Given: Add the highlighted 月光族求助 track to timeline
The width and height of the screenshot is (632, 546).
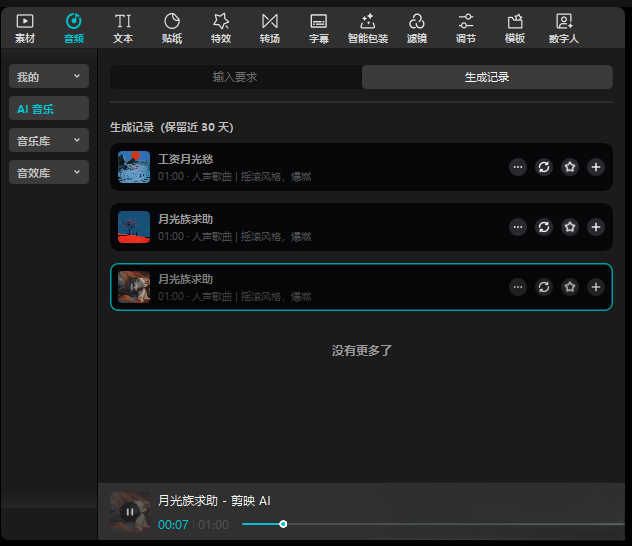Looking at the screenshot, I should (x=596, y=287).
